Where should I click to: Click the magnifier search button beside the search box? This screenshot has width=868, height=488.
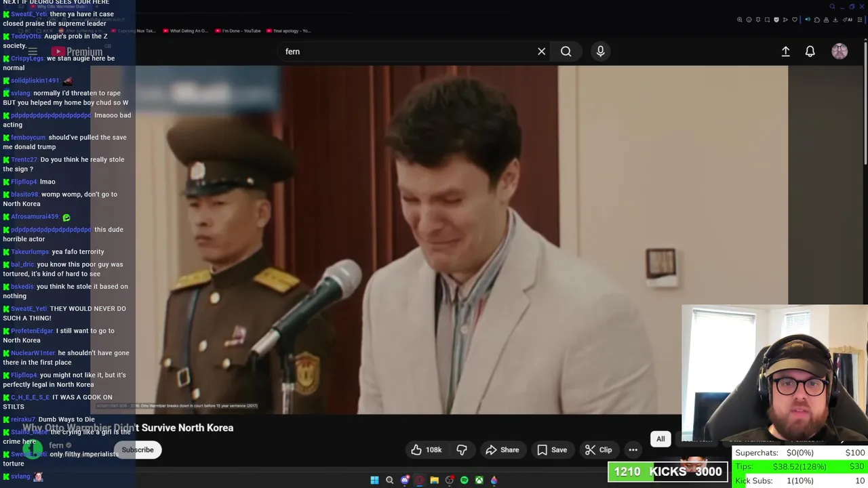(x=566, y=52)
